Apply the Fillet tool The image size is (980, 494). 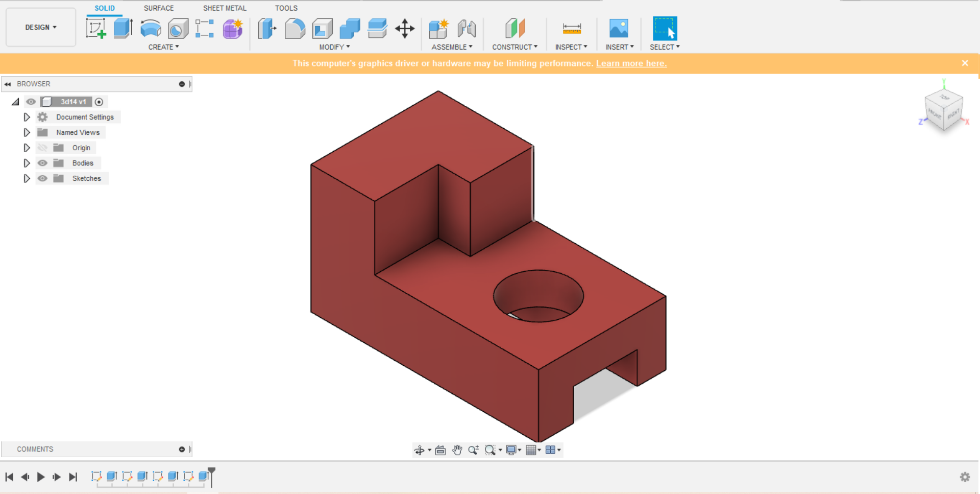pos(295,29)
